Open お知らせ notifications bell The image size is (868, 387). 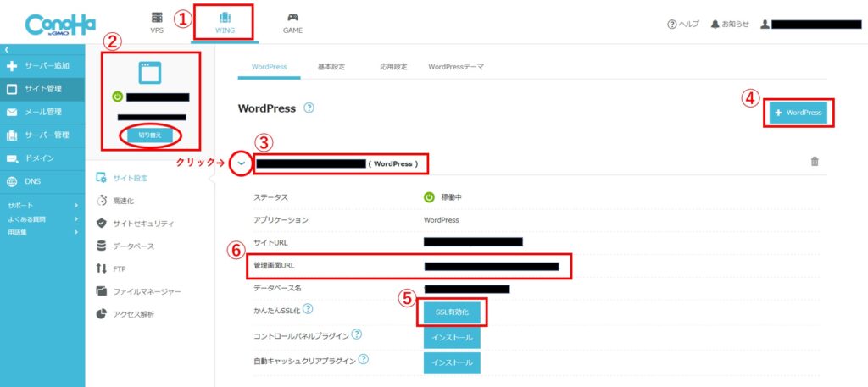click(730, 25)
